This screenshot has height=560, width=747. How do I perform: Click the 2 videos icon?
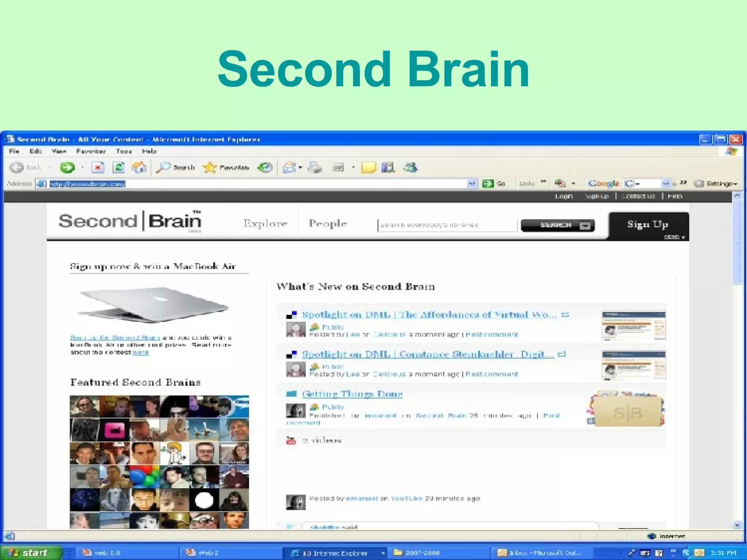pyautogui.click(x=291, y=440)
